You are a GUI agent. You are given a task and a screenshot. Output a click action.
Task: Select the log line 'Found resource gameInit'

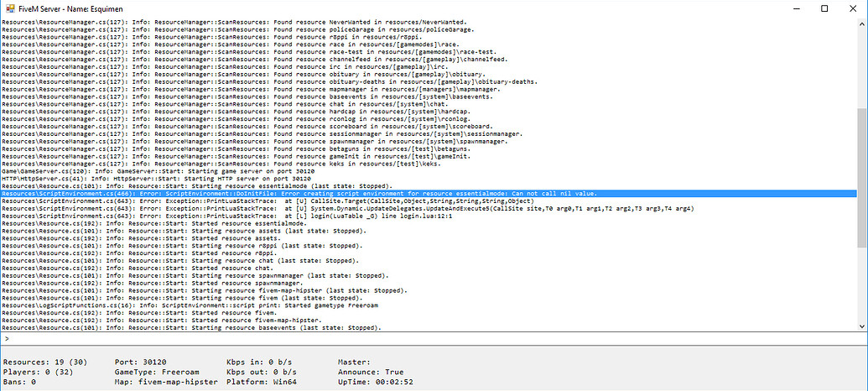click(x=236, y=156)
